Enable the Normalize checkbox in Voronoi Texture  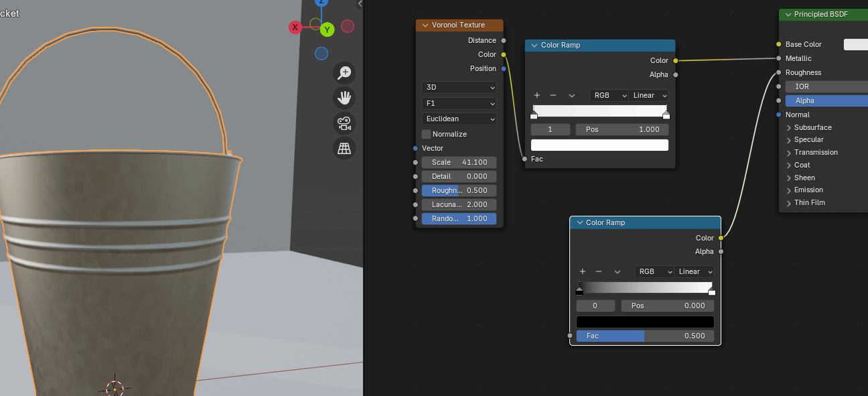pyautogui.click(x=427, y=134)
